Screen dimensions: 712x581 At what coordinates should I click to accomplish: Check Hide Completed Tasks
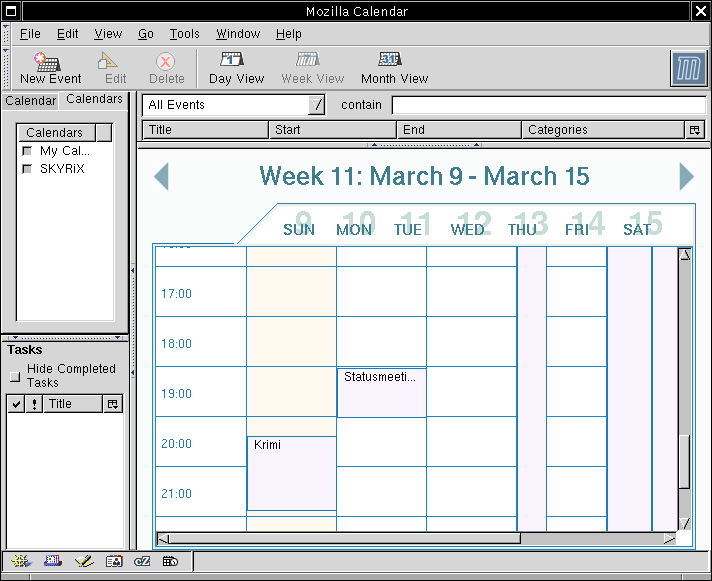pos(15,376)
